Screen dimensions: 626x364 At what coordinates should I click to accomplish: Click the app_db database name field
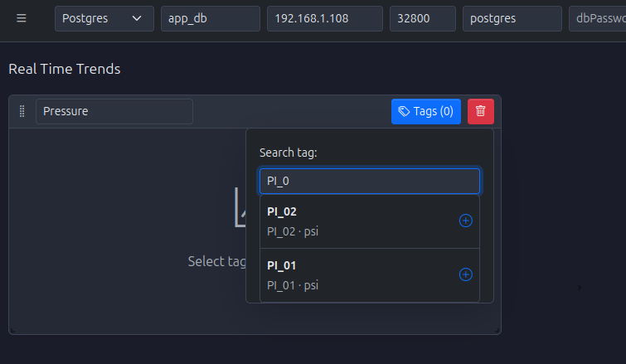[x=211, y=18]
